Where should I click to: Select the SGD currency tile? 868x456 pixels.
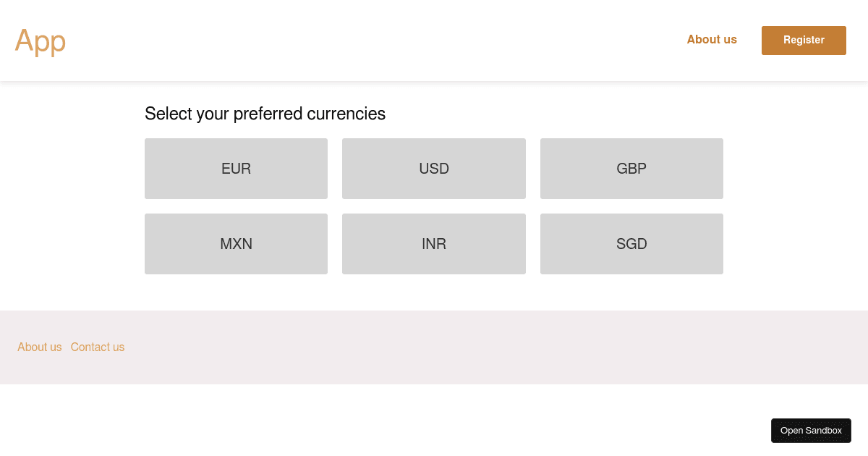click(x=631, y=244)
